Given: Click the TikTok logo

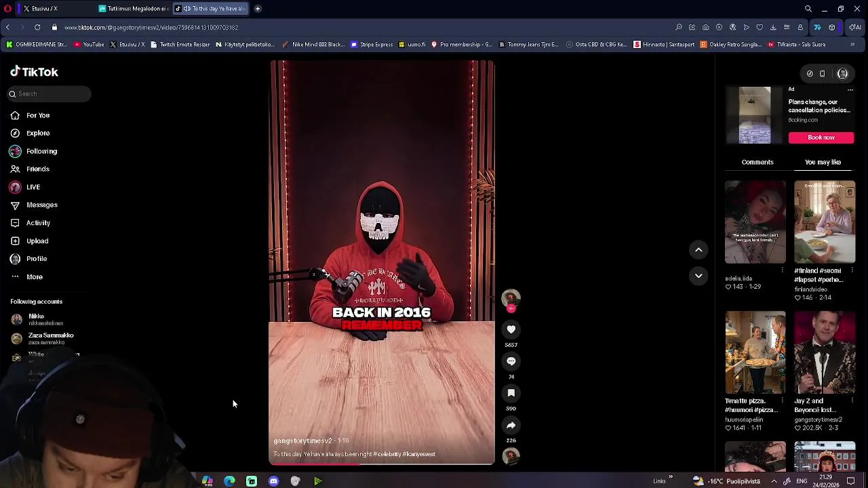Looking at the screenshot, I should pyautogui.click(x=34, y=72).
